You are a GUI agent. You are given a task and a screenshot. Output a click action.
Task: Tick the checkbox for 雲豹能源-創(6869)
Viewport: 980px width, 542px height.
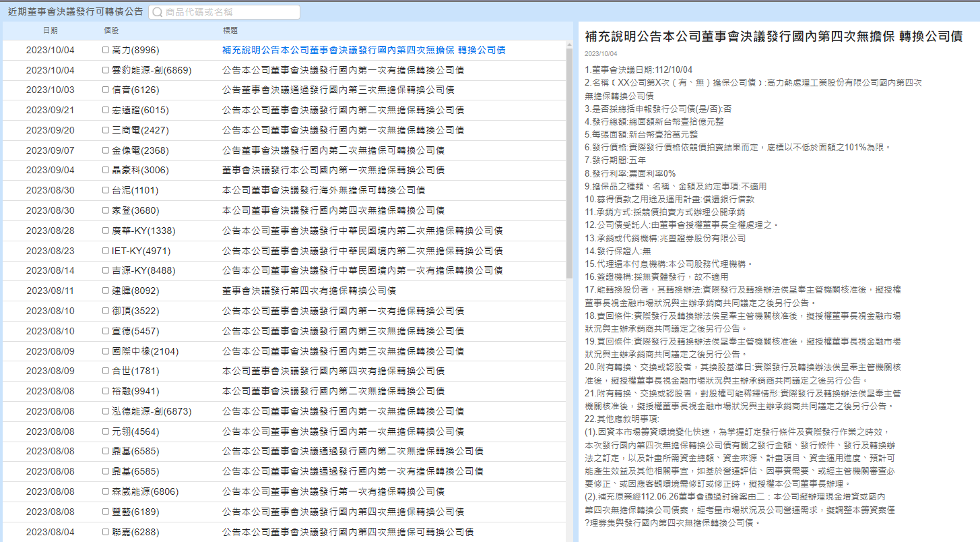pyautogui.click(x=106, y=70)
